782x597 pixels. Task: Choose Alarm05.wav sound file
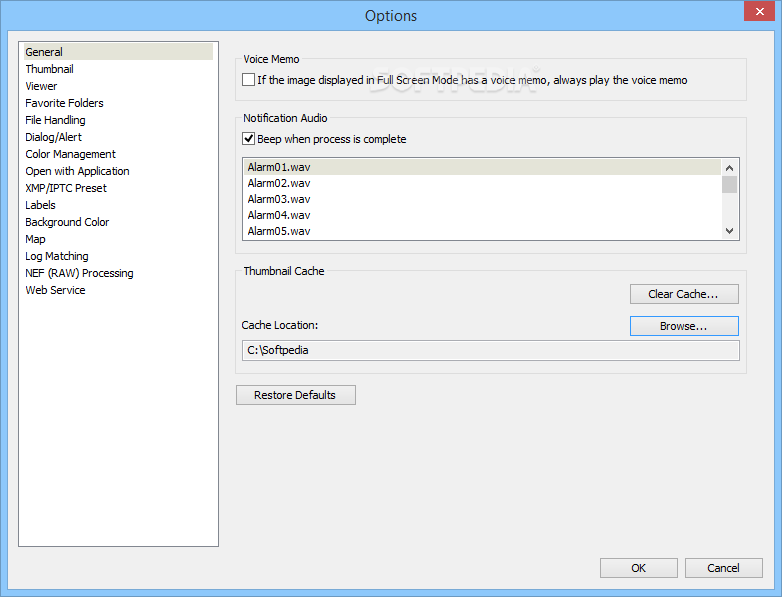[482, 231]
